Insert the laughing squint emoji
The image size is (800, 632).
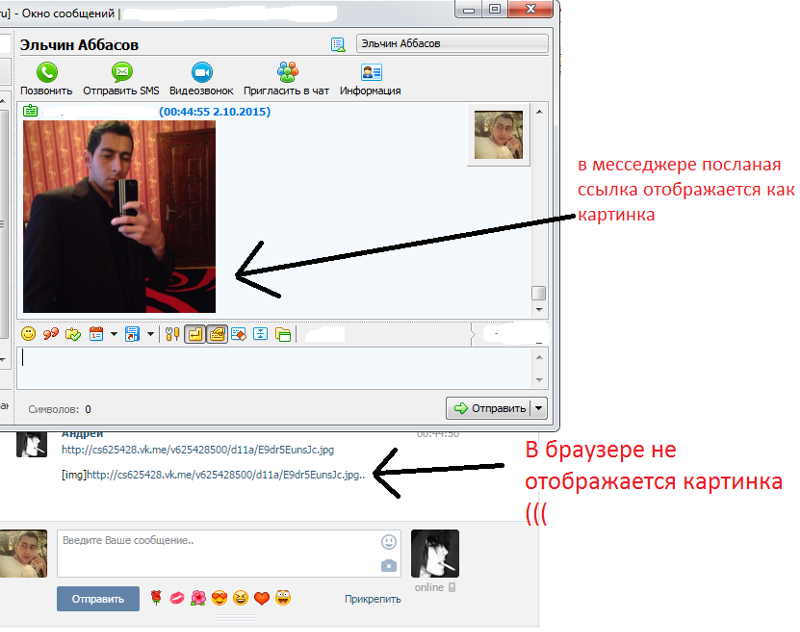(x=240, y=597)
